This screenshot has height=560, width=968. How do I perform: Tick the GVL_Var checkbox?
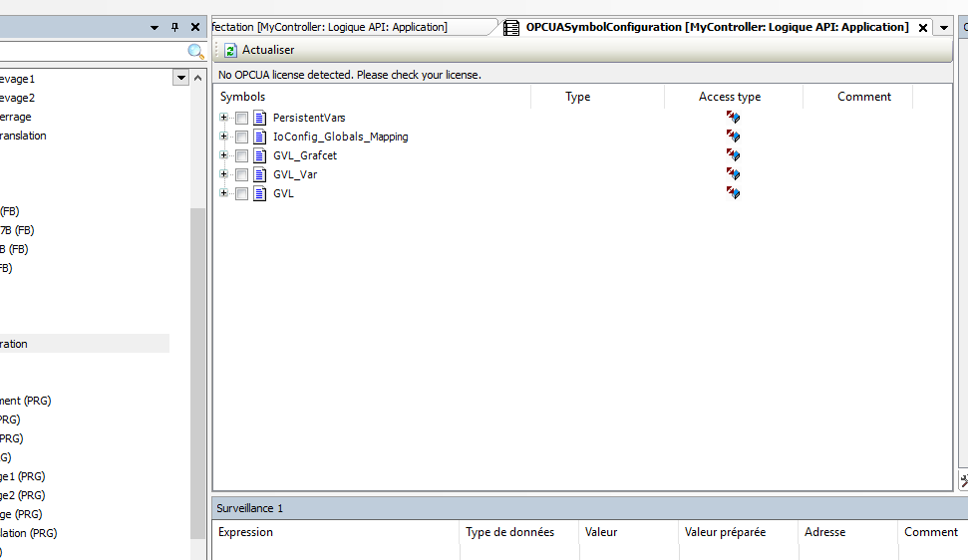tap(242, 174)
